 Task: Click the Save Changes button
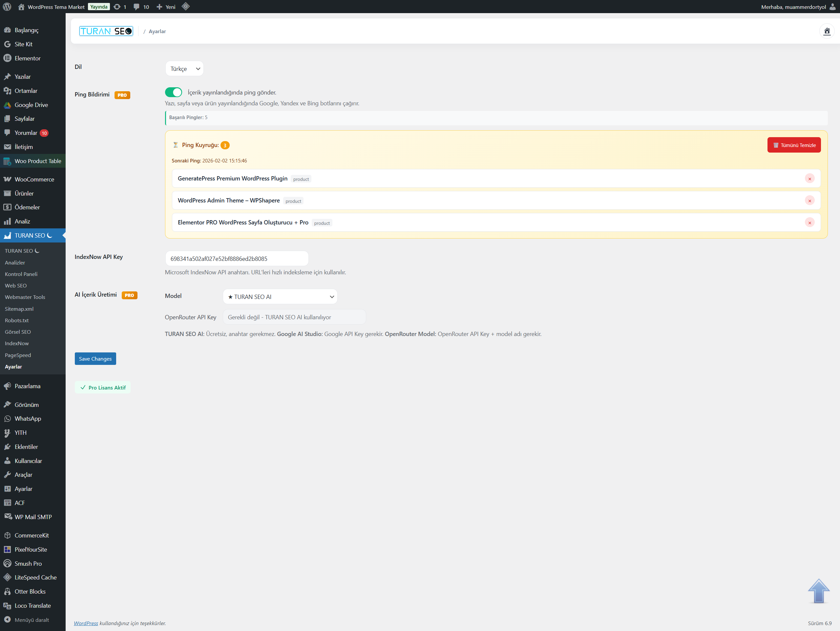coord(95,358)
